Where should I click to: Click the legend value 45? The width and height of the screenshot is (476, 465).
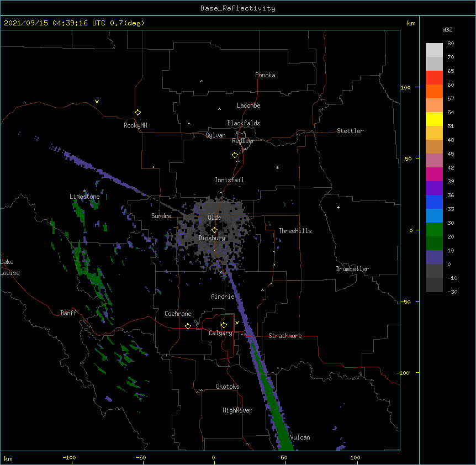(x=451, y=154)
